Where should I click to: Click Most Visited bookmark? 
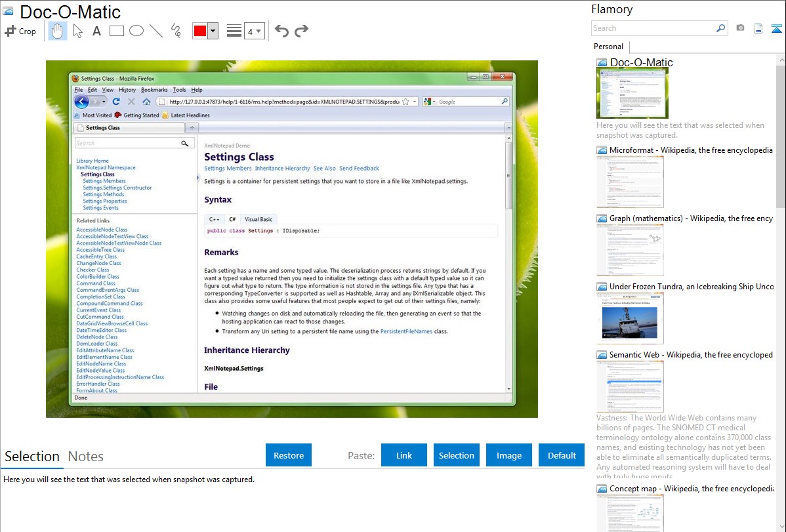[93, 115]
